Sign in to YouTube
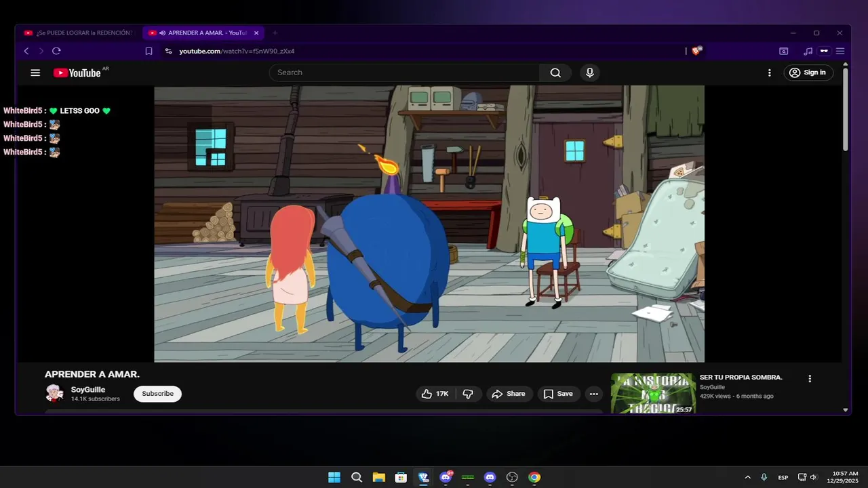Screen dimensions: 868x488 coord(808,73)
